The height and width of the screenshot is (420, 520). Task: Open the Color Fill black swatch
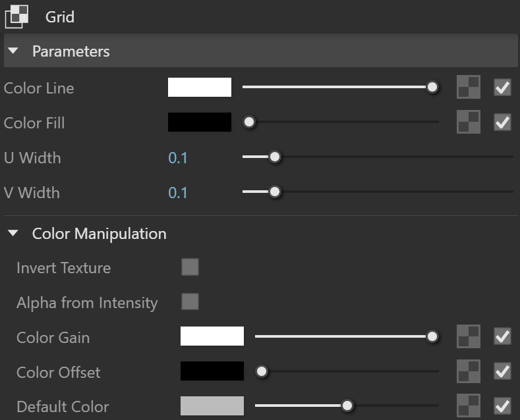click(200, 122)
